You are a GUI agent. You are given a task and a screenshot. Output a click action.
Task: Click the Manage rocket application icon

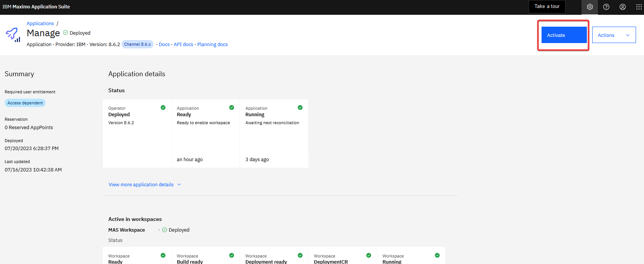pyautogui.click(x=13, y=35)
